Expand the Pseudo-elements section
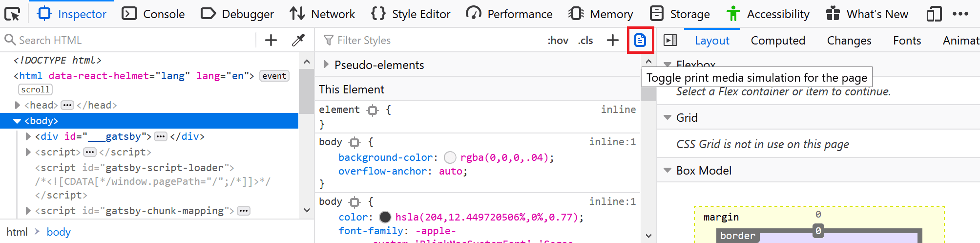980x243 pixels. click(326, 65)
